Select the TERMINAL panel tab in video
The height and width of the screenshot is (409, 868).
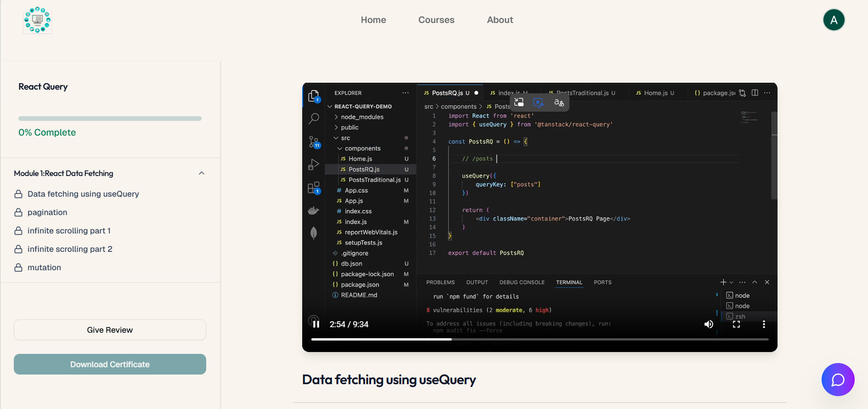[x=569, y=282]
